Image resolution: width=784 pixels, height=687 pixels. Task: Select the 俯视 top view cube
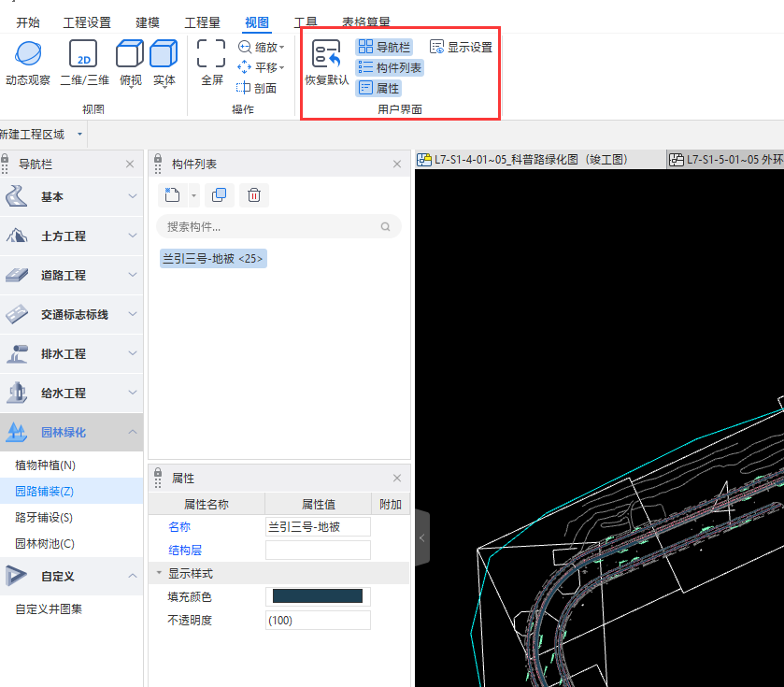pyautogui.click(x=130, y=63)
